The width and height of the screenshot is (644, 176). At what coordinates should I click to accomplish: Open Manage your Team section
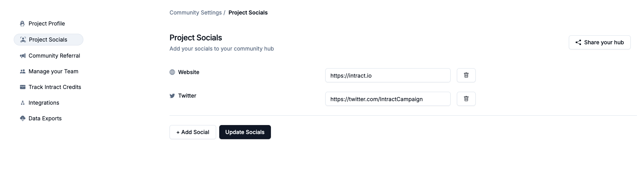(53, 71)
